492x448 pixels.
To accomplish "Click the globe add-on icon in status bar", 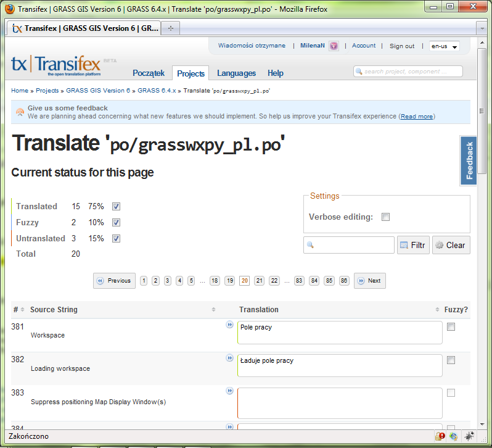I will [x=453, y=436].
